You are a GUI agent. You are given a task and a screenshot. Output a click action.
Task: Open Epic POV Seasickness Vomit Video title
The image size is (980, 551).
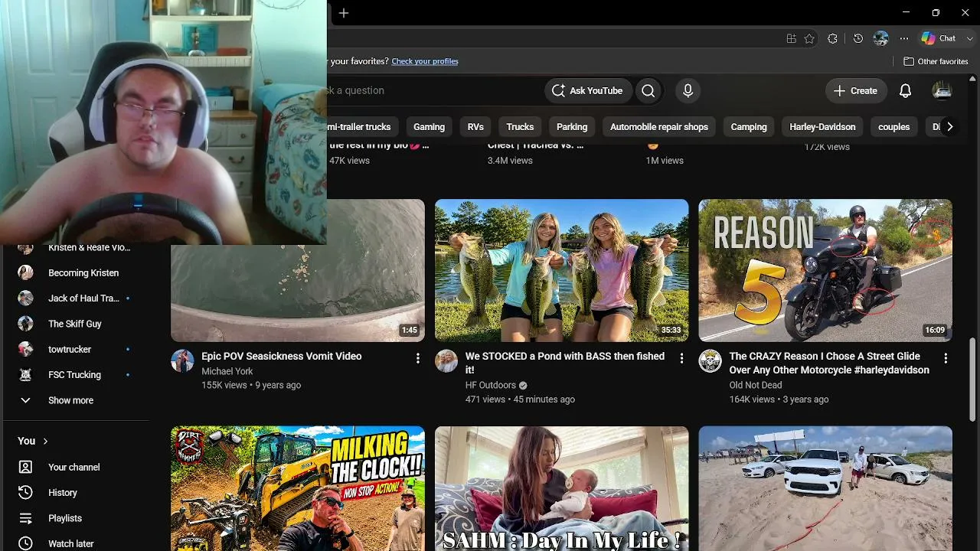(282, 356)
